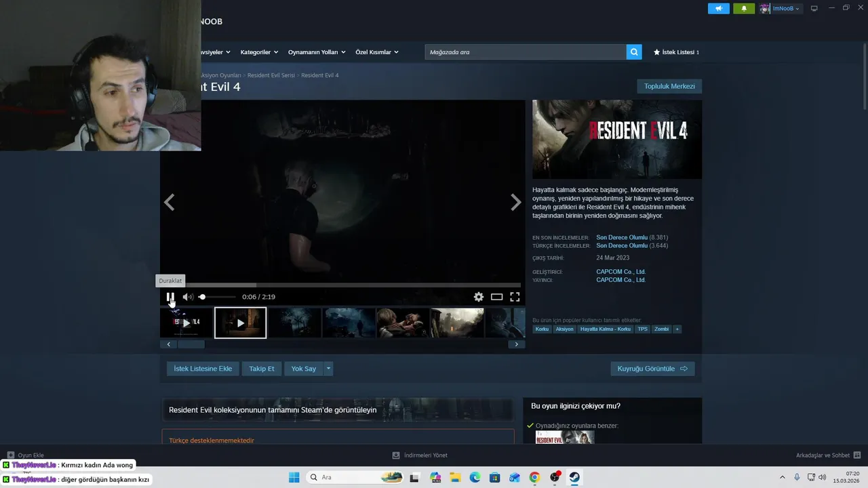Open Google Chrome from the taskbar

click(x=534, y=477)
